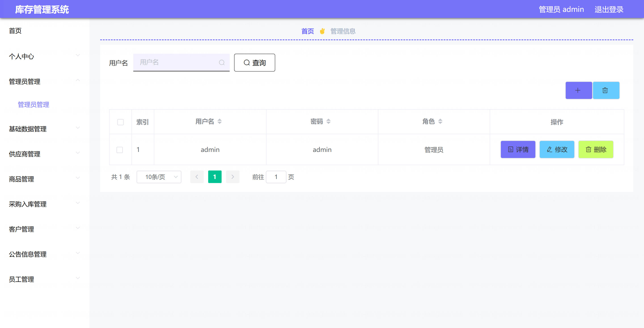Expand 个人中心 menu
The height and width of the screenshot is (328, 644).
point(44,56)
